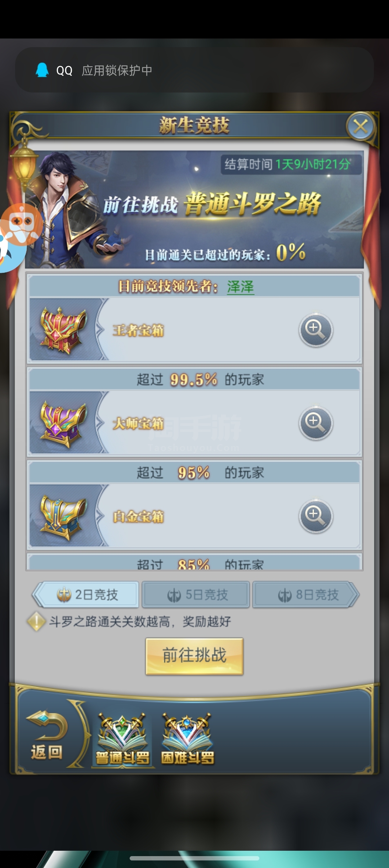Tap the partially visible 85% reward row
The image size is (389, 868).
[194, 562]
